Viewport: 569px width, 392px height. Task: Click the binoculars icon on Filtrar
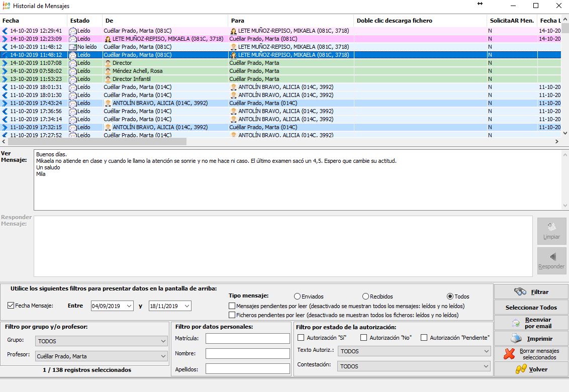[520, 292]
